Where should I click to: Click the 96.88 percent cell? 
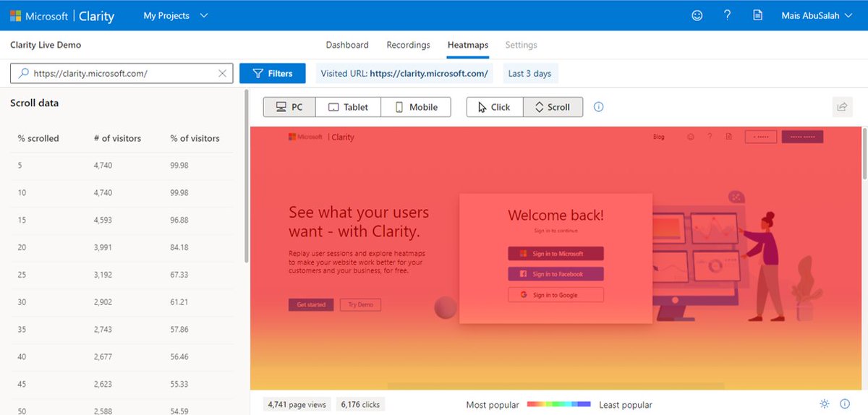[179, 220]
